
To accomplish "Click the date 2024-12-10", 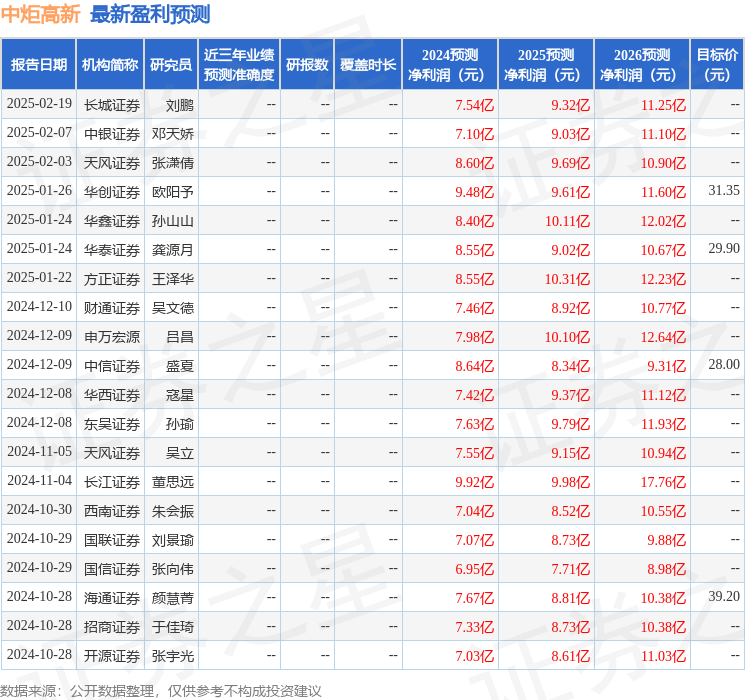I will pyautogui.click(x=39, y=307).
